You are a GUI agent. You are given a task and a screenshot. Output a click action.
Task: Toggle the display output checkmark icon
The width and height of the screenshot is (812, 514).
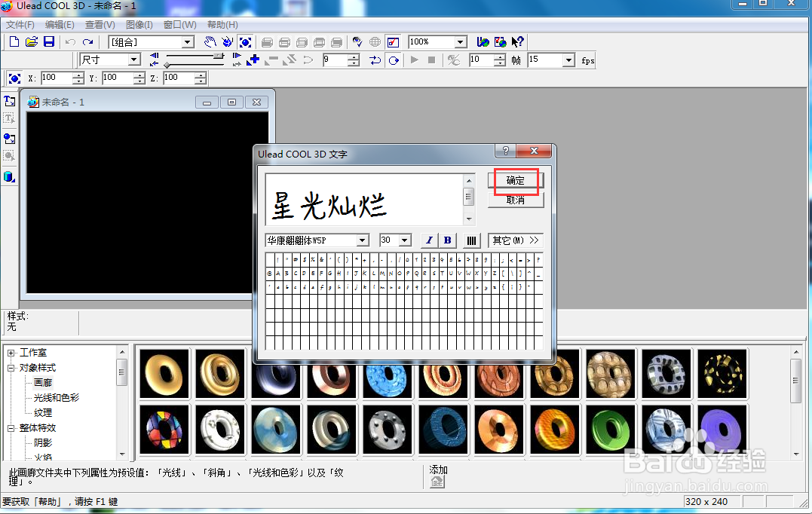[393, 42]
